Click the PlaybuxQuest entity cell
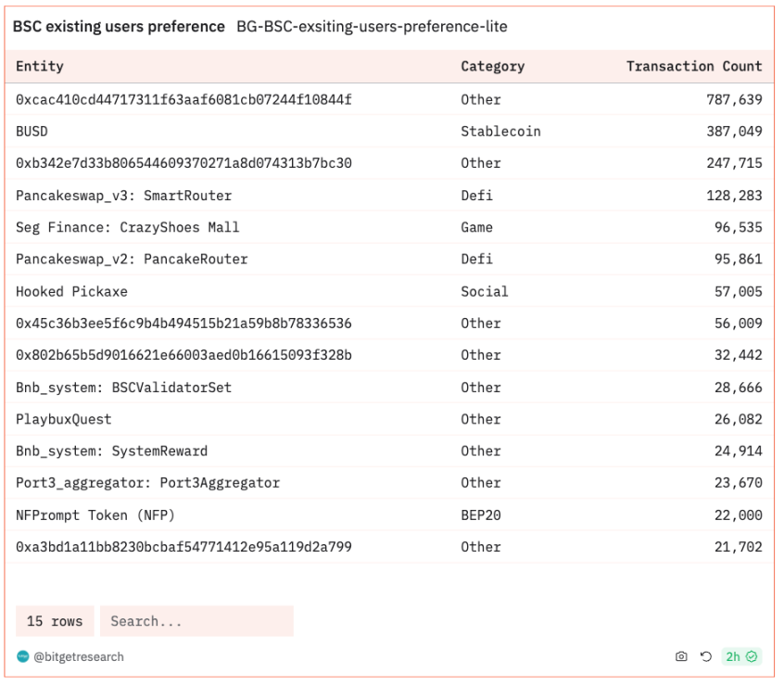This screenshot has width=784, height=686. click(63, 419)
